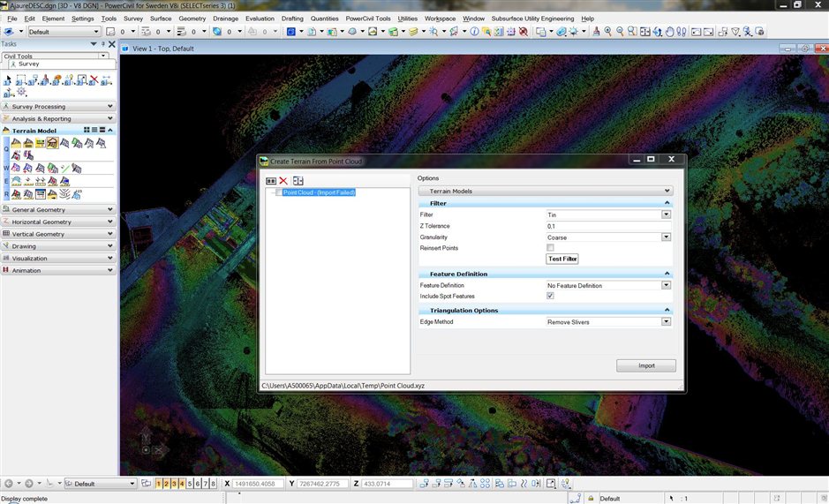The image size is (829, 504).
Task: Click the Element Information 'i' icon
Action: pyautogui.click(x=474, y=32)
